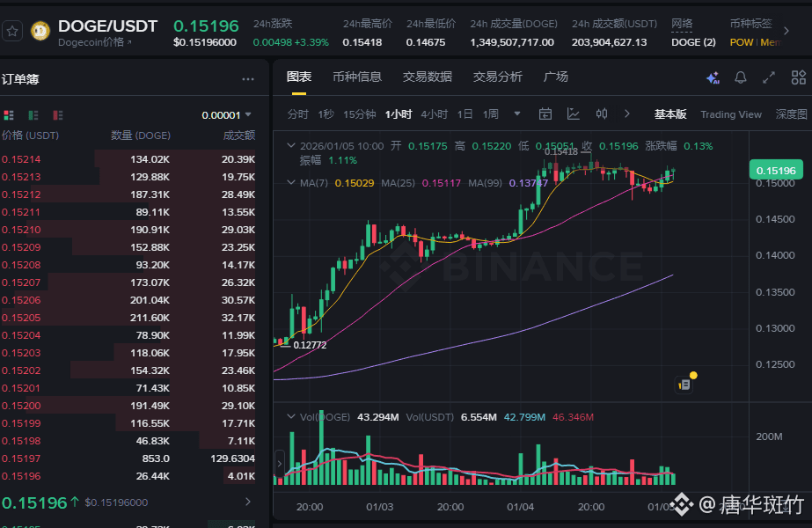This screenshot has width=812, height=528.
Task: Open order book detail arrow beside 0.15196
Action: 248,502
